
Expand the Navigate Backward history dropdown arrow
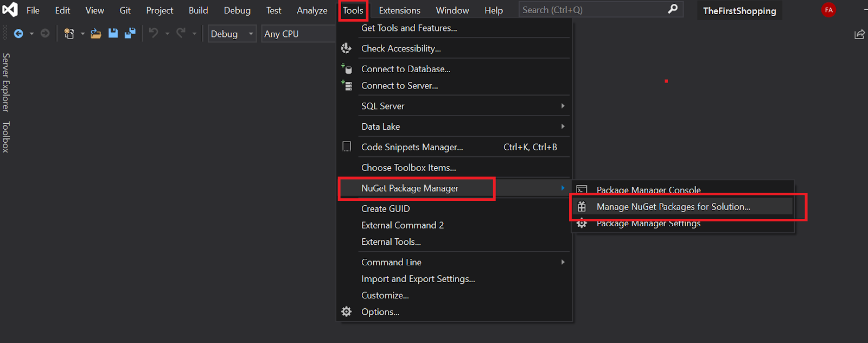pyautogui.click(x=31, y=34)
